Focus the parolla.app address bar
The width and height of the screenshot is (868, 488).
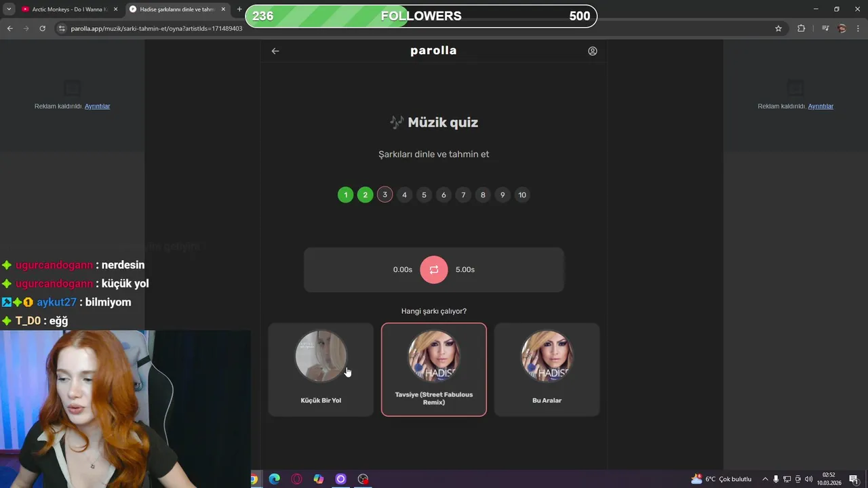point(420,28)
